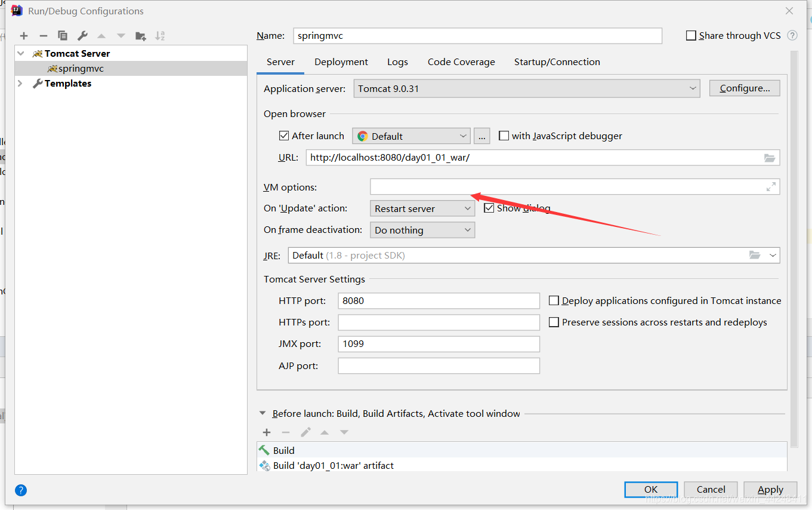
Task: Toggle Share through VCS checkbox
Action: 691,36
